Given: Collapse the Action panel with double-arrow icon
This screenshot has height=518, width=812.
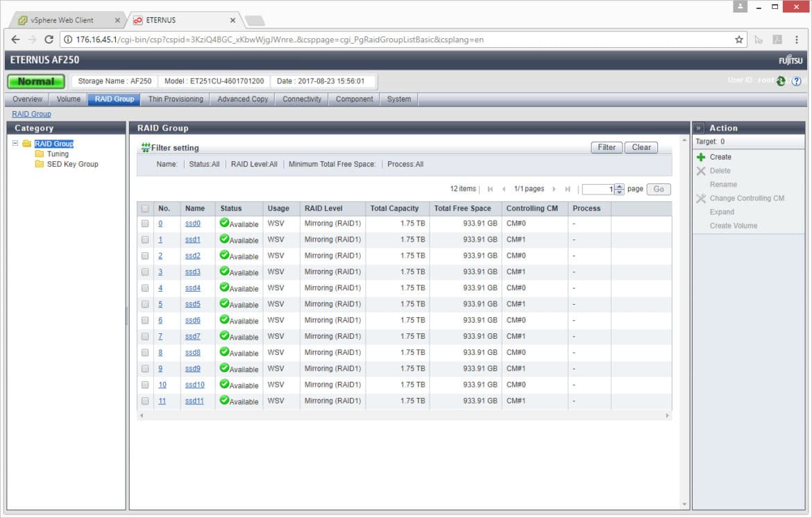Looking at the screenshot, I should tap(699, 128).
